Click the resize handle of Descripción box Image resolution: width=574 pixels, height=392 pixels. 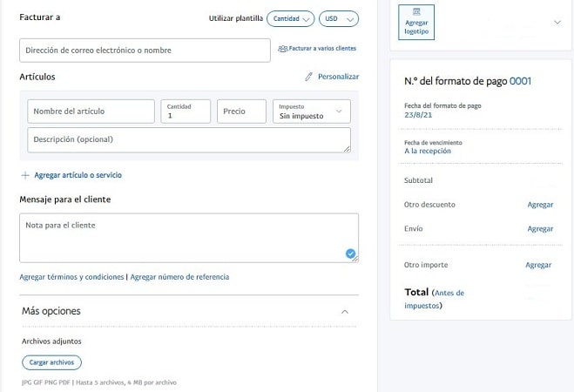pyautogui.click(x=347, y=148)
